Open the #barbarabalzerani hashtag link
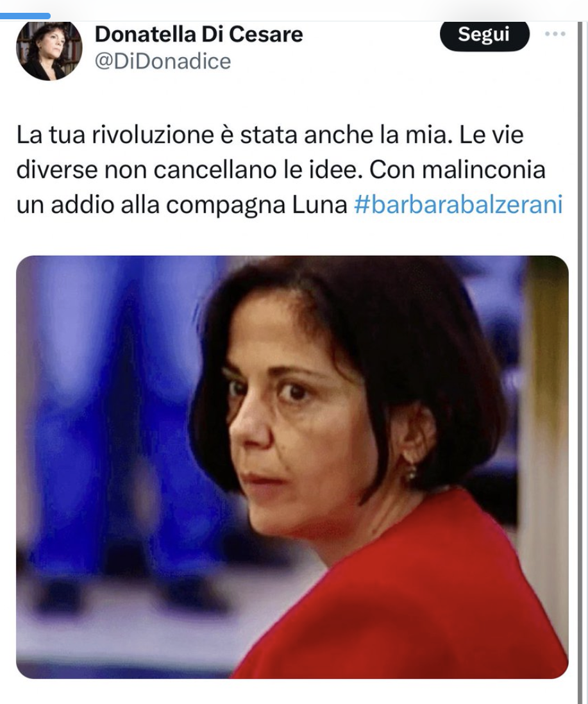The width and height of the screenshot is (588, 704). pos(458,205)
